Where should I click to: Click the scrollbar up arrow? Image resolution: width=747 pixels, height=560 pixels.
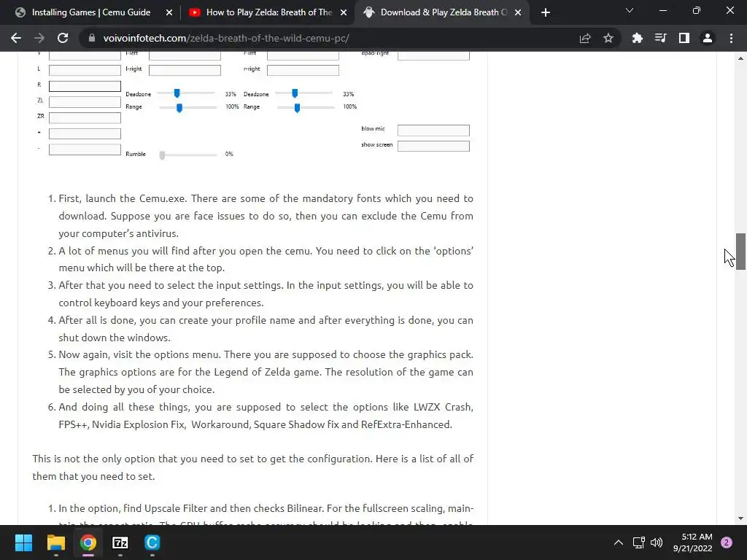click(x=740, y=58)
